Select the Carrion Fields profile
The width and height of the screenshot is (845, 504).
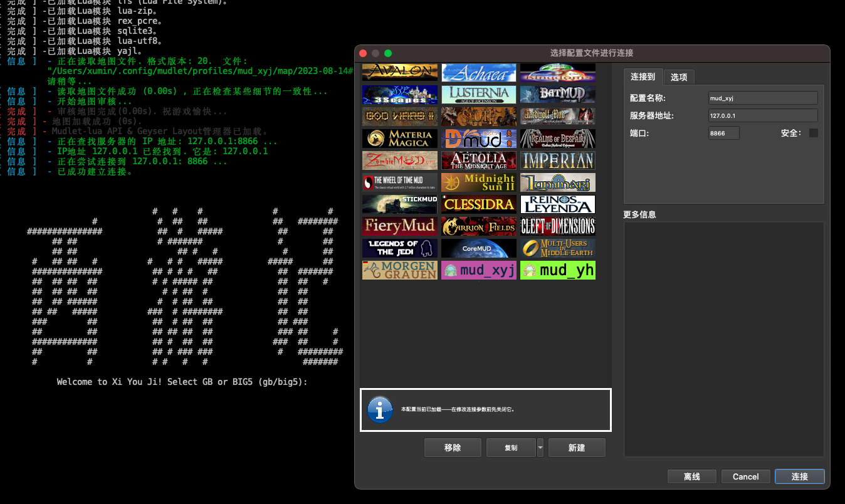(479, 226)
